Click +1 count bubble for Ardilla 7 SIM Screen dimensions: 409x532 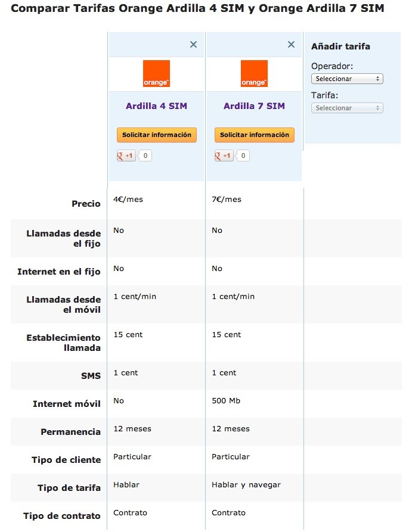tap(243, 155)
